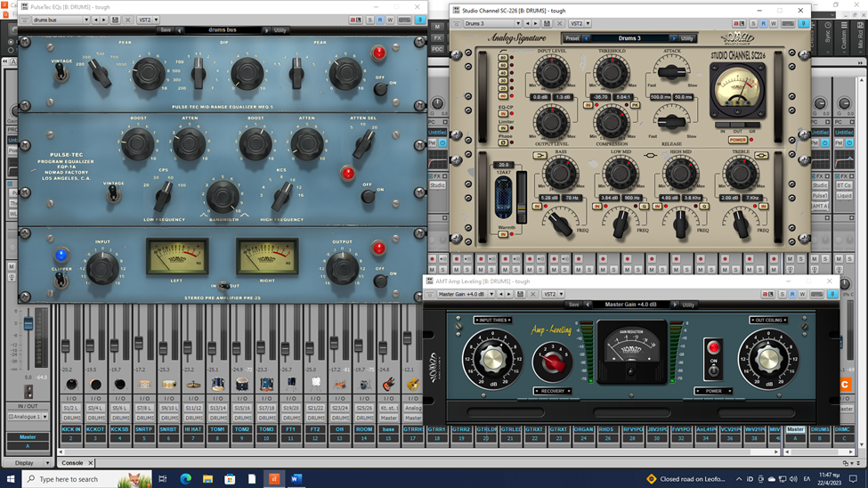Click left arrow beside drums bus preset display
868x488 pixels.
pos(180,30)
